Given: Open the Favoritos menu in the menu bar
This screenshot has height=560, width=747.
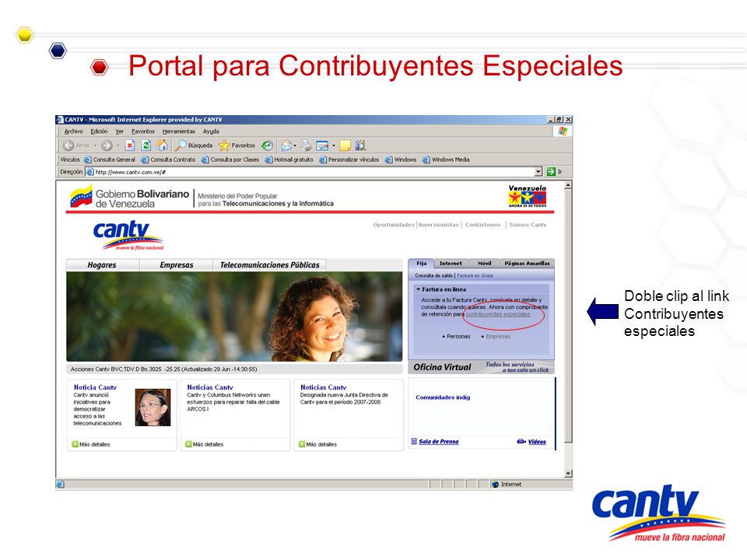Looking at the screenshot, I should [143, 131].
